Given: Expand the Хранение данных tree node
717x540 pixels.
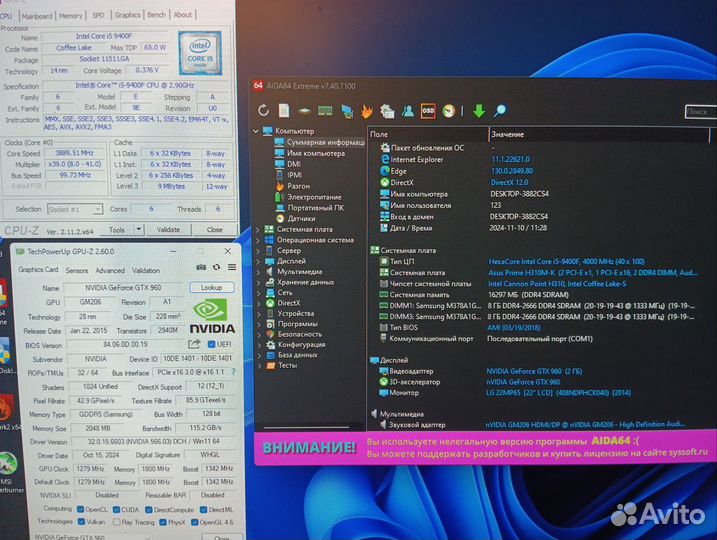Looking at the screenshot, I should (258, 283).
